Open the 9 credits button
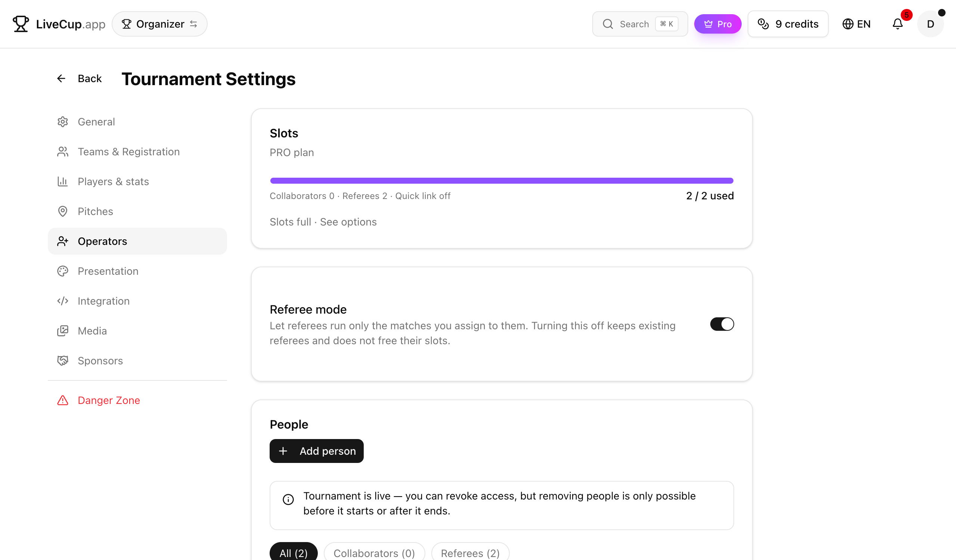 coord(788,24)
